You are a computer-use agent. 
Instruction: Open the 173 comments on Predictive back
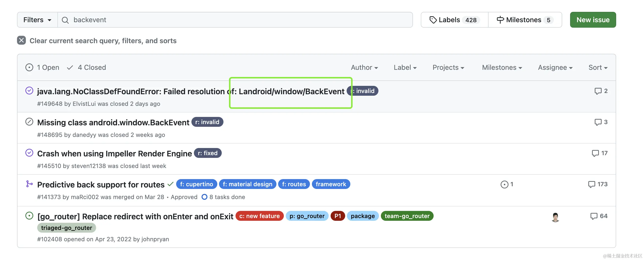(x=598, y=184)
